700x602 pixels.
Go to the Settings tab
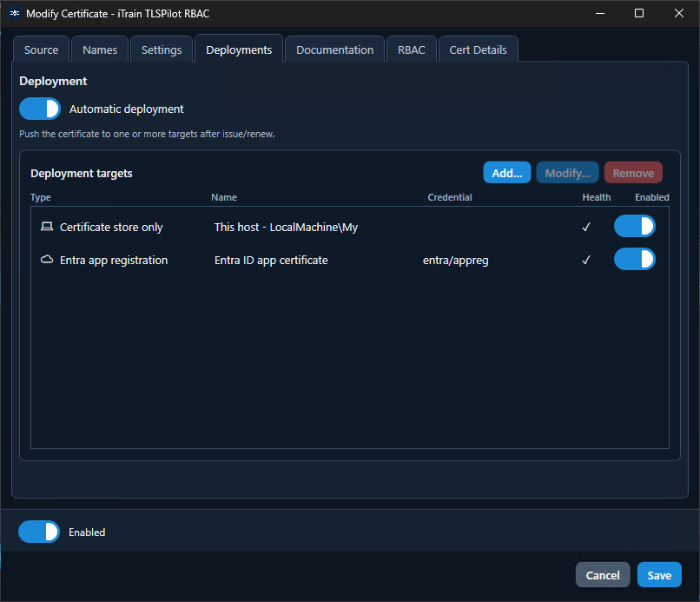coord(162,50)
